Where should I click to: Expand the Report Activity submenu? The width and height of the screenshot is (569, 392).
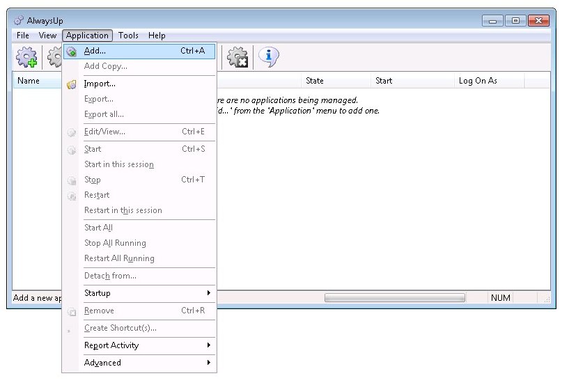pos(139,345)
